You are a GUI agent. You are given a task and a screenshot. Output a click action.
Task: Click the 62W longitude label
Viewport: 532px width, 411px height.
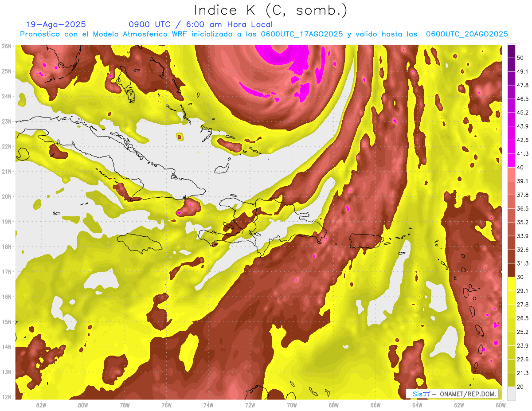pyautogui.click(x=459, y=405)
